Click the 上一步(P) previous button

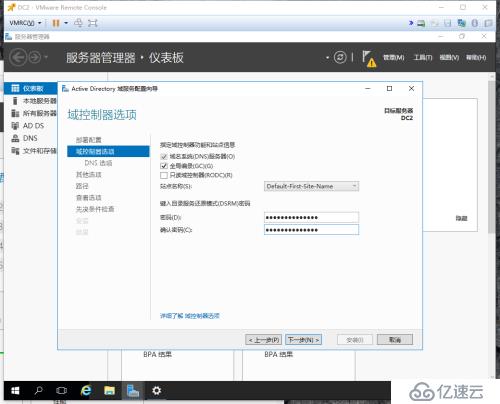pyautogui.click(x=264, y=340)
